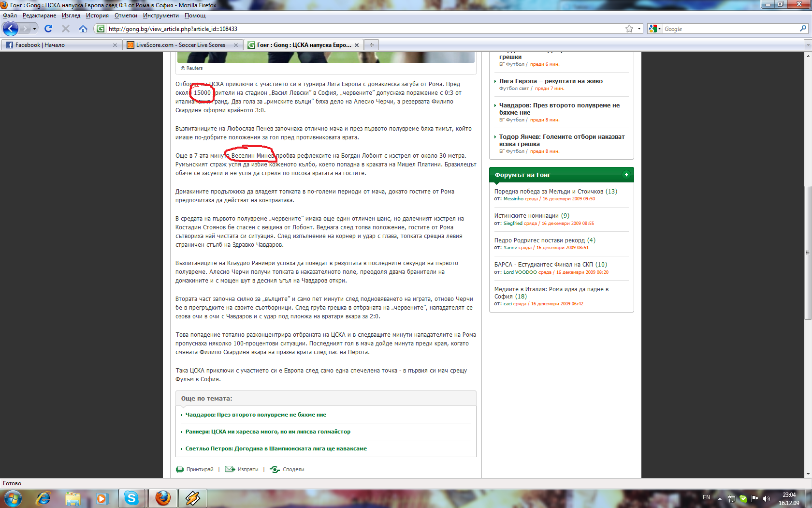The image size is (812, 508).
Task: Click the Back navigation arrow
Action: [11, 29]
